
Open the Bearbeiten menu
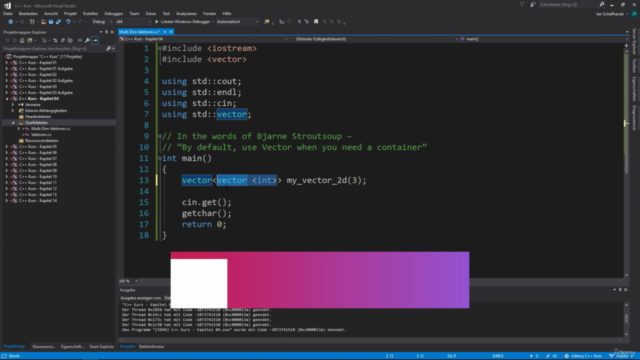[28, 13]
